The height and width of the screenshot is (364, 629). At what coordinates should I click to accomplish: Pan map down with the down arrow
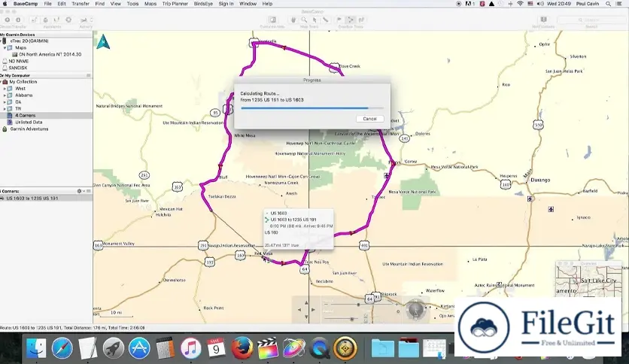click(x=306, y=317)
